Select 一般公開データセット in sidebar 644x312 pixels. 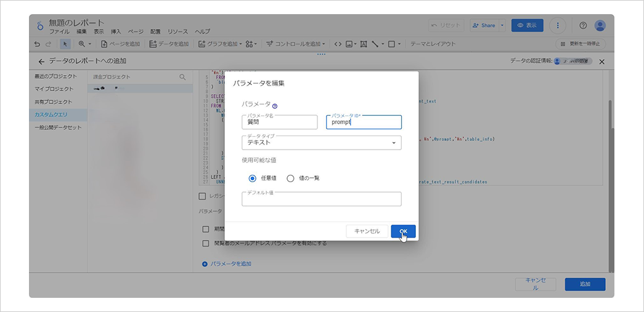[x=58, y=127]
